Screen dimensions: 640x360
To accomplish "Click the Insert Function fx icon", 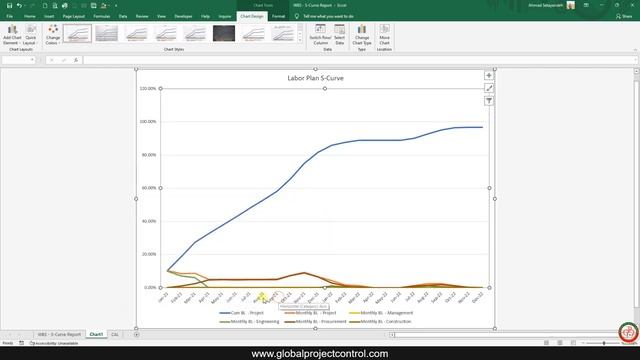I will [x=76, y=60].
